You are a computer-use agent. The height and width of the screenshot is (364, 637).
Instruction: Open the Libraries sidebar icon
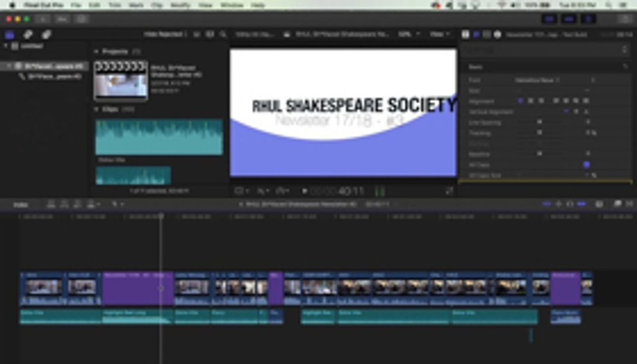[x=8, y=35]
